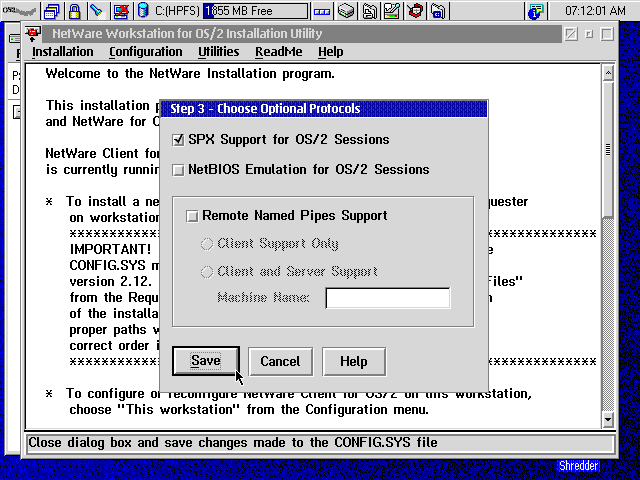Open the ReadMe menu
Viewport: 640px width, 480px height.
pos(278,52)
